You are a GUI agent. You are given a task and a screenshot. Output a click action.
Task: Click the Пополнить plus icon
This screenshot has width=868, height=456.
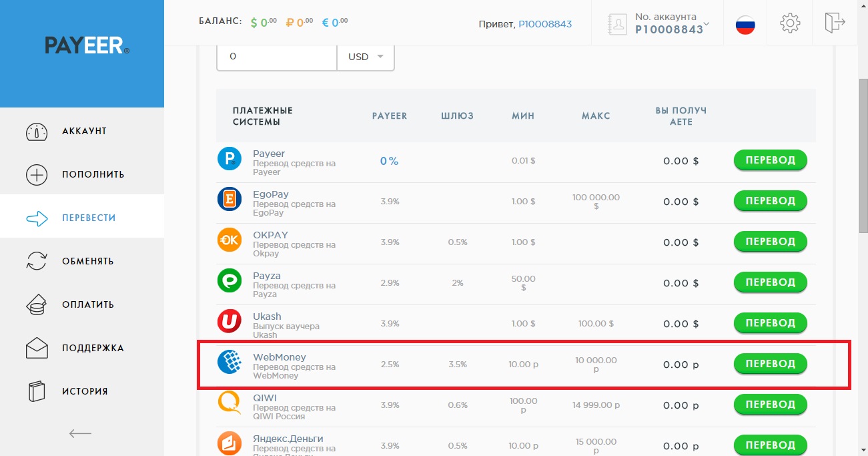(37, 175)
